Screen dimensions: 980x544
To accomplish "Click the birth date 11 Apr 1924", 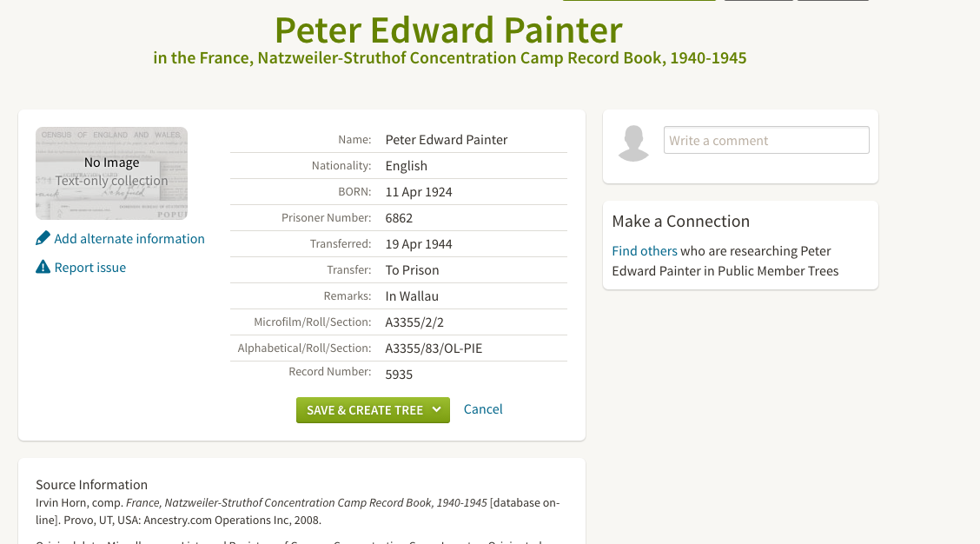I will (418, 192).
